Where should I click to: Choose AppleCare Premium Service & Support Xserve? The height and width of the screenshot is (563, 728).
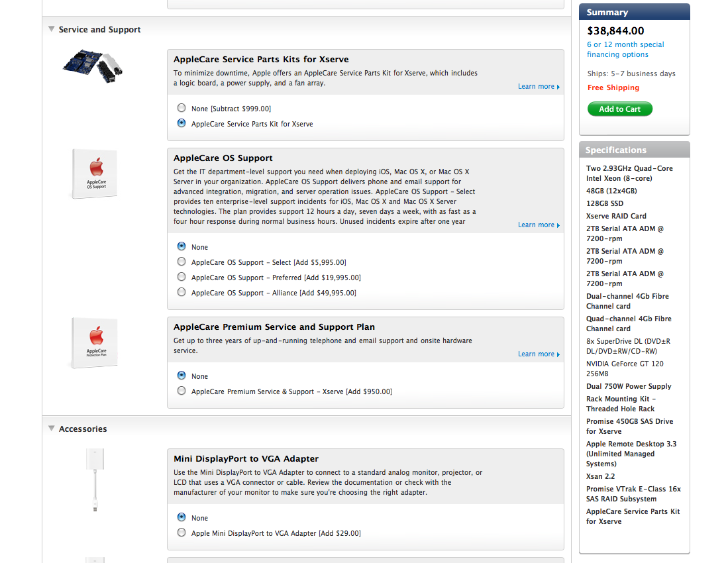coord(182,391)
